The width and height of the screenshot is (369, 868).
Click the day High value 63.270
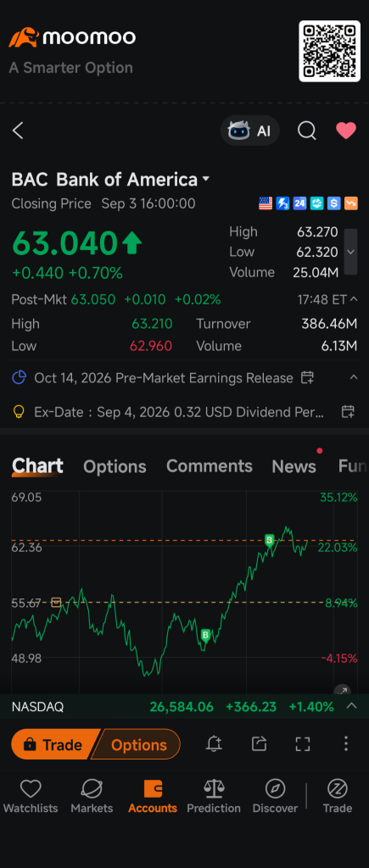[x=317, y=232]
